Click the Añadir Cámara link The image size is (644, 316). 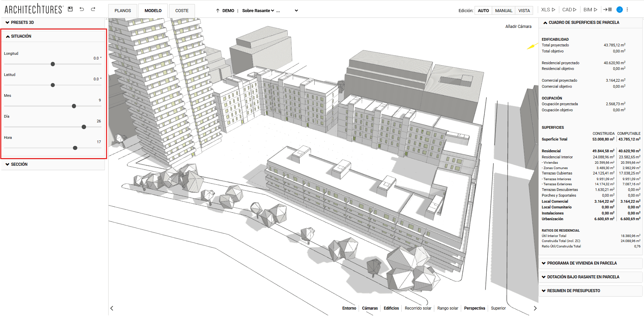click(x=518, y=27)
